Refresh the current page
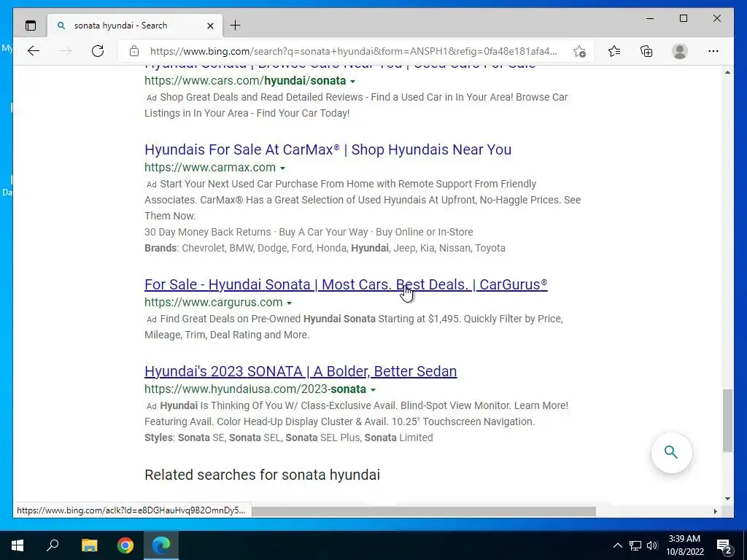 [x=98, y=51]
